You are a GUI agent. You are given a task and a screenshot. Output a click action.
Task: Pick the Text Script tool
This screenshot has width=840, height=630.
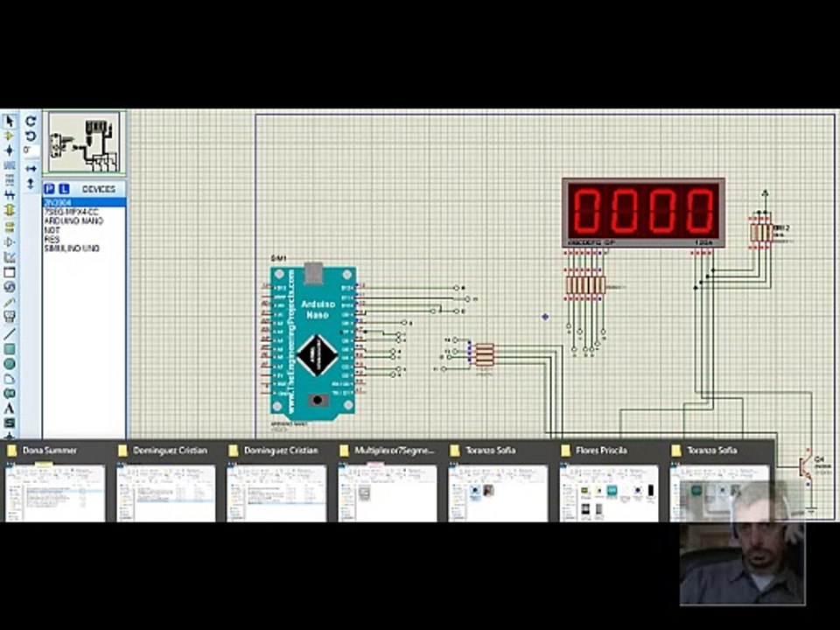click(x=9, y=180)
